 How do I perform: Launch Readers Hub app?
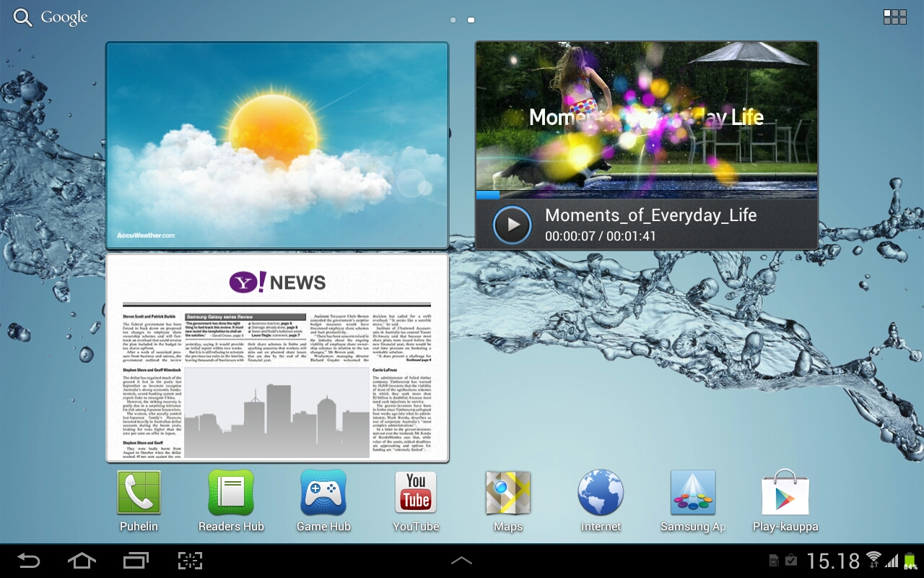coord(231,501)
